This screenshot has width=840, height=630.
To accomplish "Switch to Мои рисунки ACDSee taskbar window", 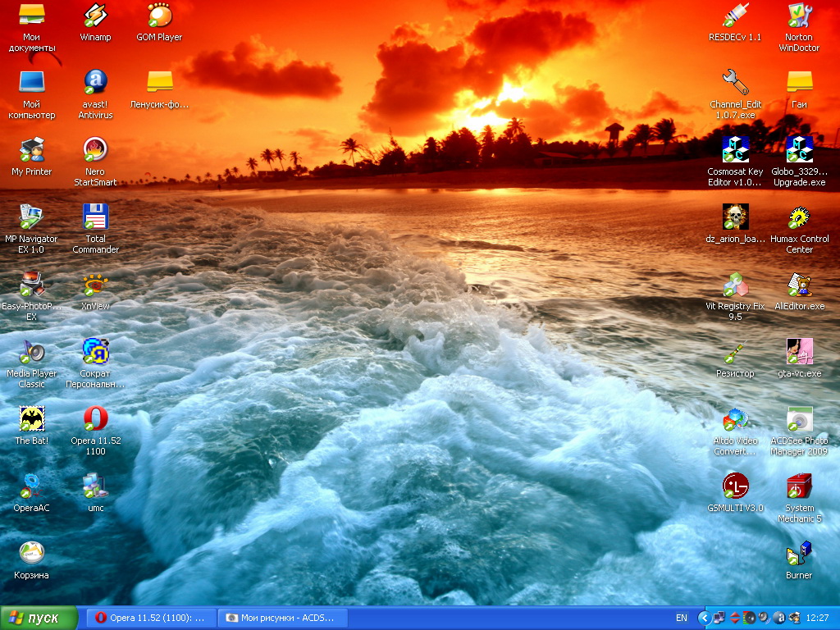I will click(x=282, y=618).
